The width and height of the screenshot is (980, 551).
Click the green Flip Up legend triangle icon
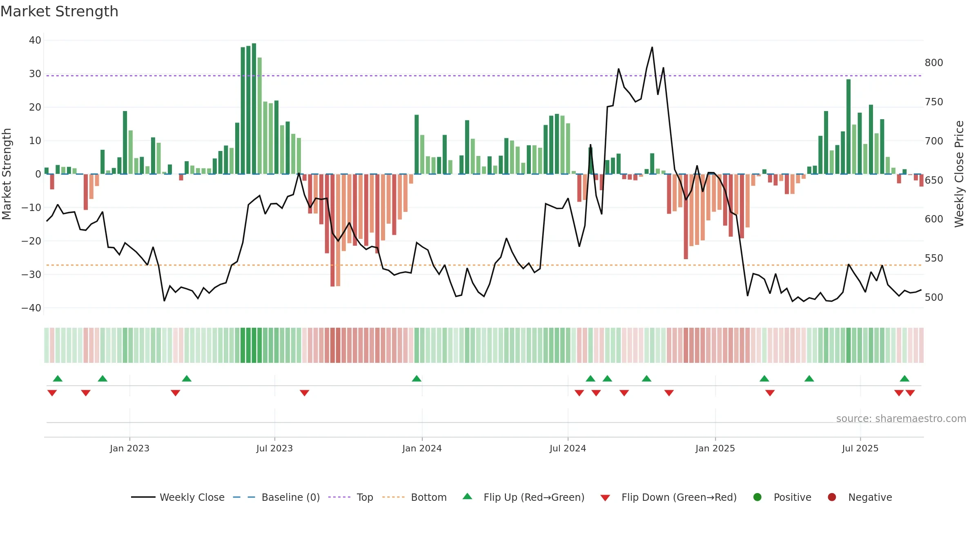[468, 496]
